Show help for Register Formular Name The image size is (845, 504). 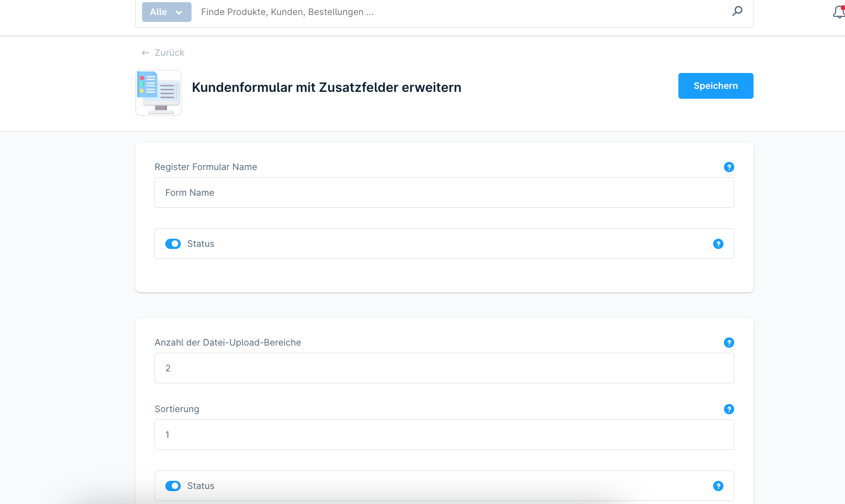click(729, 167)
